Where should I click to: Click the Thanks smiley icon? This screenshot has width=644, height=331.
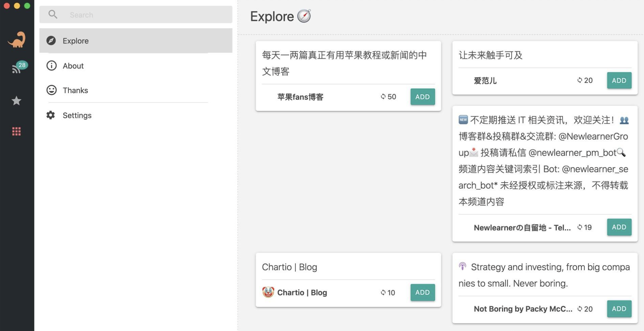click(50, 90)
